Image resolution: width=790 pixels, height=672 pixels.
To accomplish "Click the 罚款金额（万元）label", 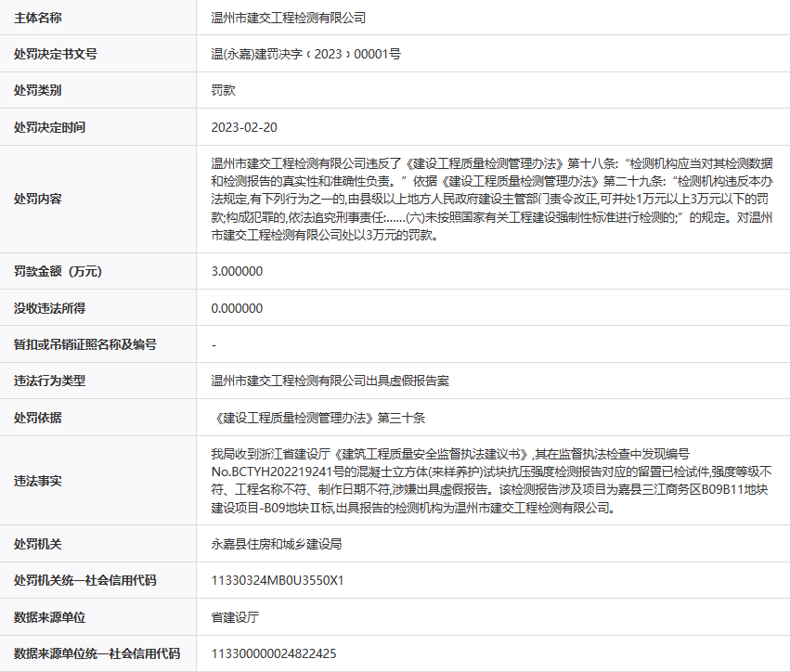I will 58,271.
